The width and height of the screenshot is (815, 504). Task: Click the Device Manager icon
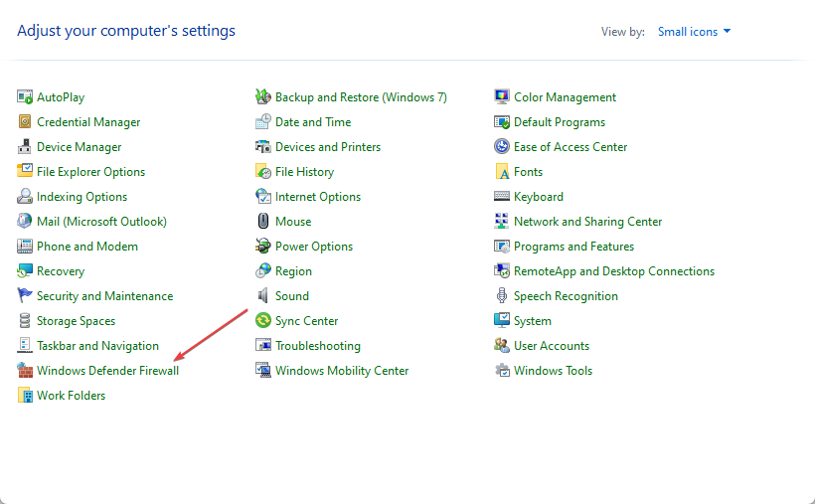pyautogui.click(x=25, y=147)
